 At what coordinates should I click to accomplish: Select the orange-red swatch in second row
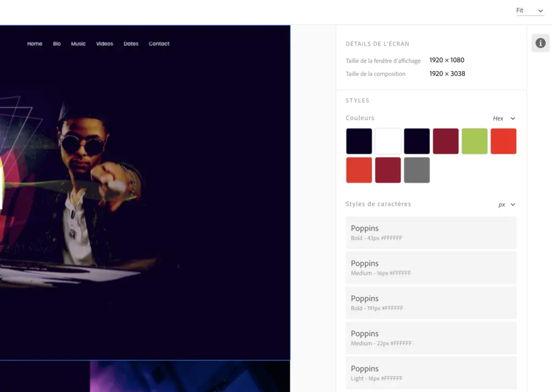point(358,170)
